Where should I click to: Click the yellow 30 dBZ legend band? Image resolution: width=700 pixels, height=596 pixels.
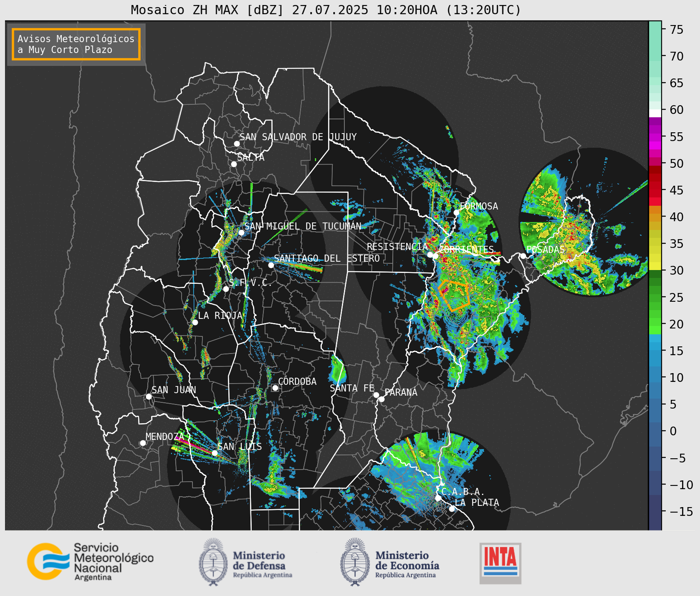655,266
